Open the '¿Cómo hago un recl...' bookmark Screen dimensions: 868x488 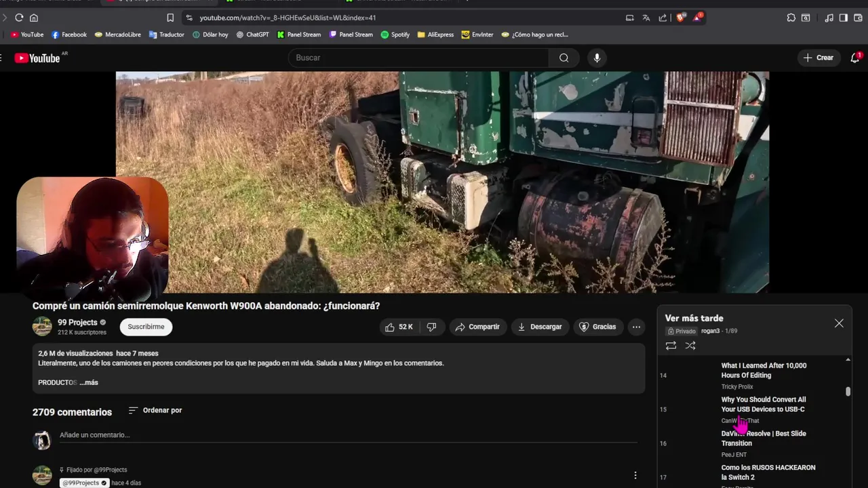point(534,35)
